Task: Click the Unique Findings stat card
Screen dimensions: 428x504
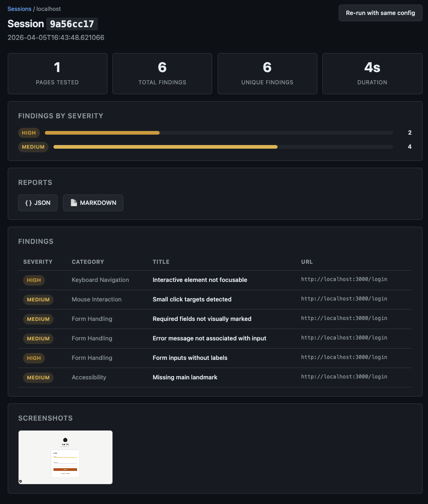Action: click(267, 73)
